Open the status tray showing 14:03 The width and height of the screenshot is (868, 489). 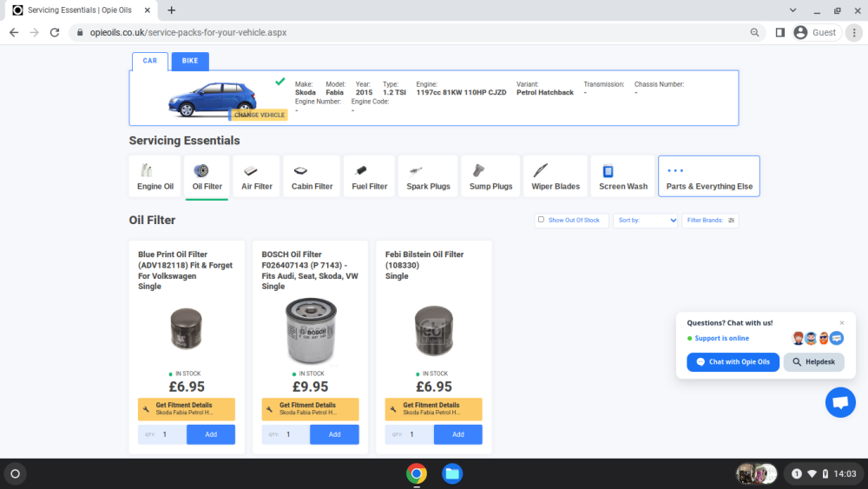[x=825, y=473]
